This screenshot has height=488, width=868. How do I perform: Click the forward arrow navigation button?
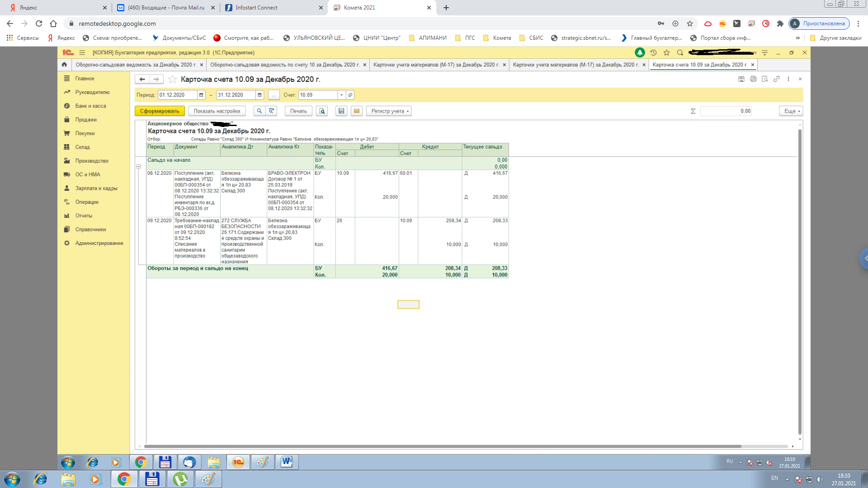156,79
